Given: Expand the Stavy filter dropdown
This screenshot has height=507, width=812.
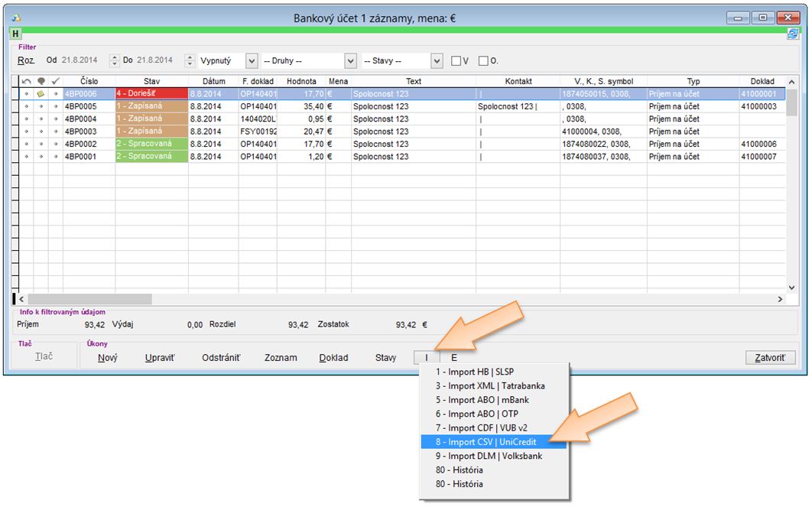Looking at the screenshot, I should (437, 60).
